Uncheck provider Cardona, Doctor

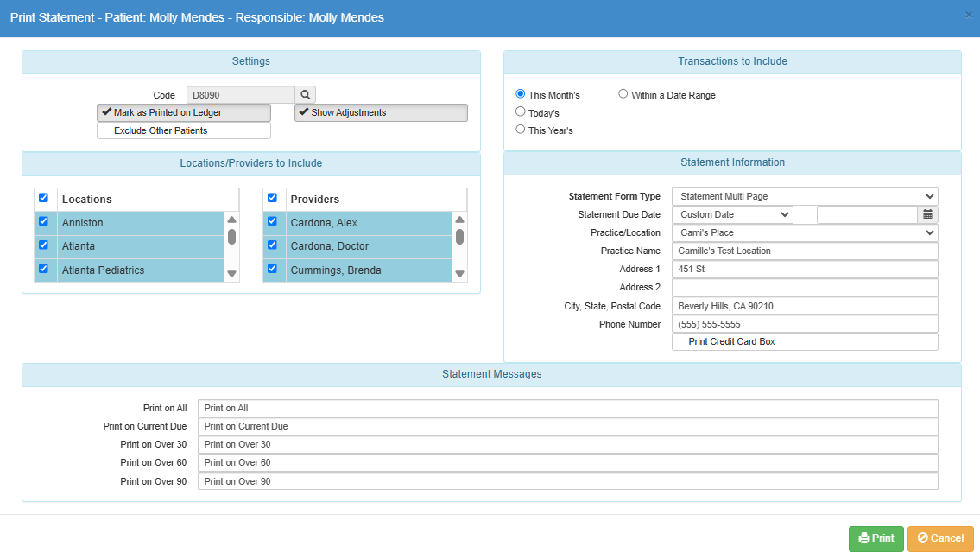point(272,245)
